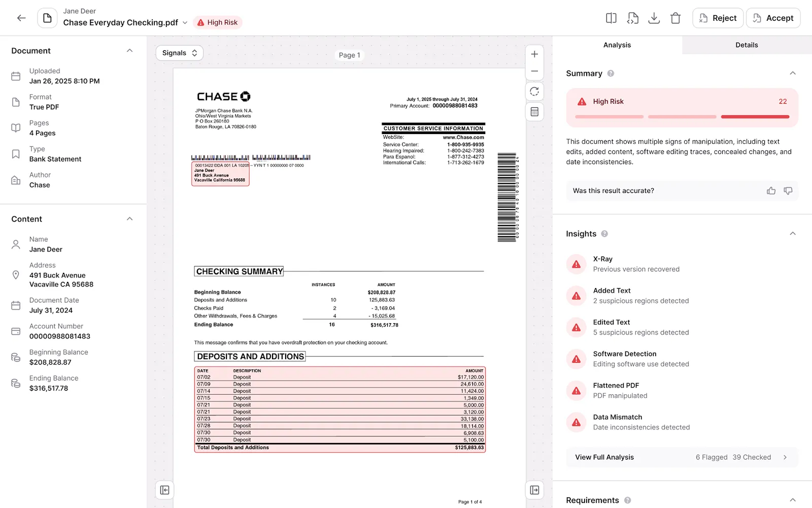Delete the document via trash icon
The image size is (812, 508).
pos(675,17)
